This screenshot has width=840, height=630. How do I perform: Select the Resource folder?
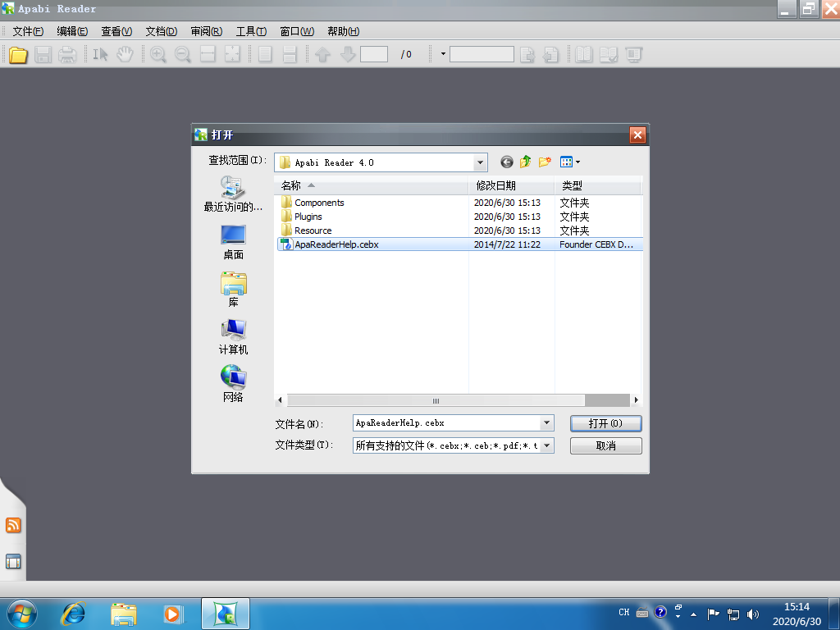click(313, 231)
